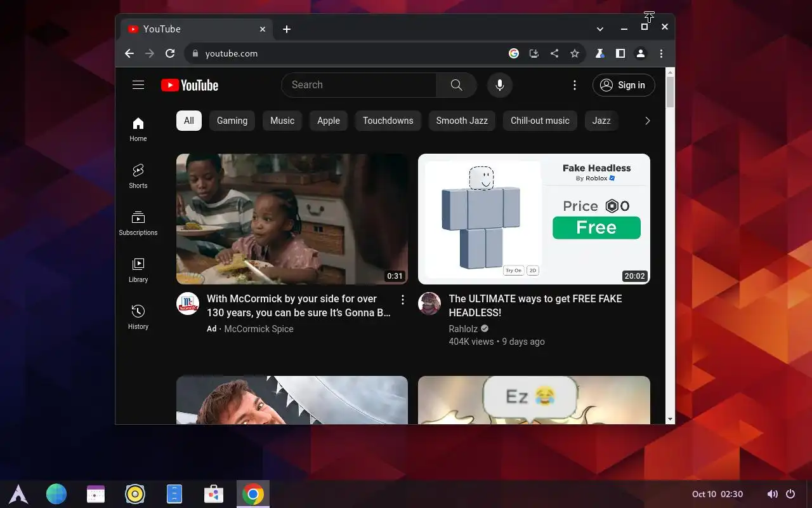Open the power menu in system tray
Viewport: 812px width, 508px height.
(x=790, y=494)
